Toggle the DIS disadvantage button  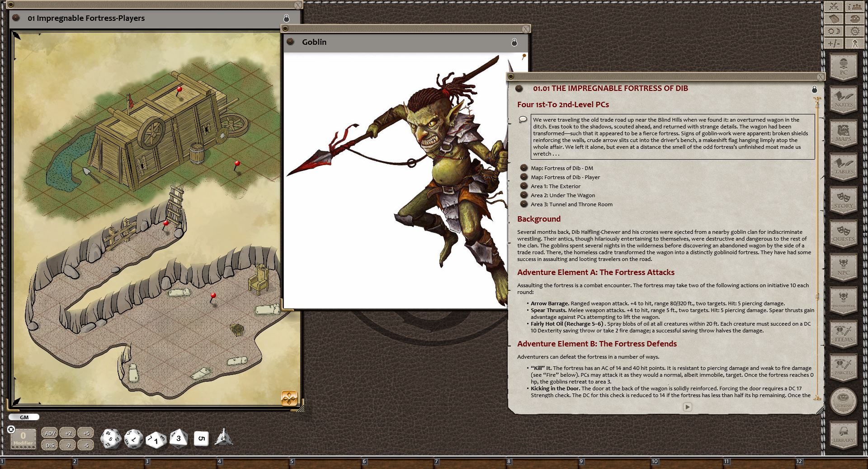click(x=50, y=445)
